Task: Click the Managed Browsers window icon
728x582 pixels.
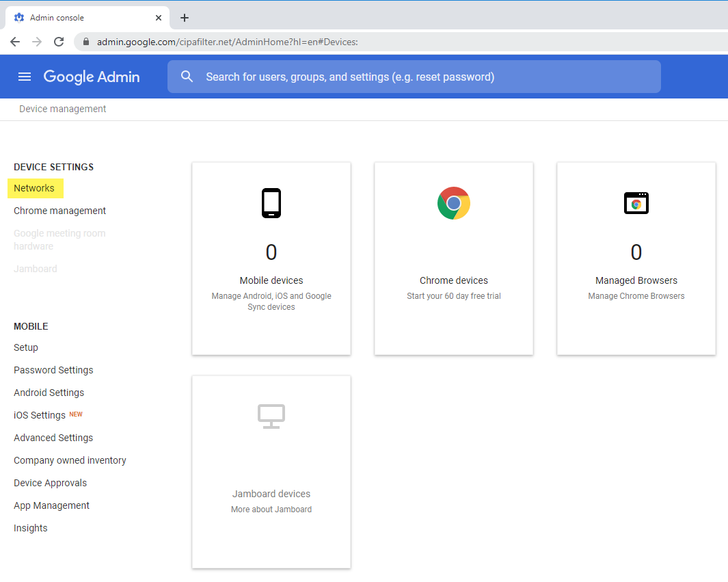Action: (x=636, y=203)
